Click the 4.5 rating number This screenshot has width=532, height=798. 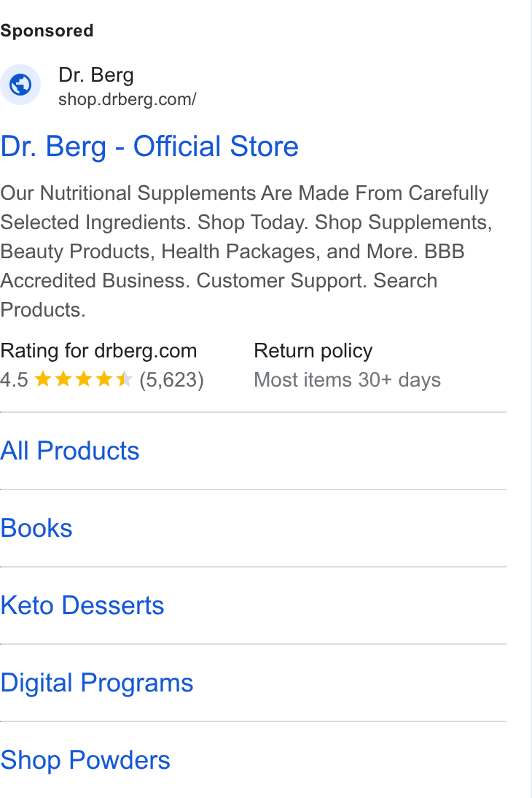pos(15,379)
